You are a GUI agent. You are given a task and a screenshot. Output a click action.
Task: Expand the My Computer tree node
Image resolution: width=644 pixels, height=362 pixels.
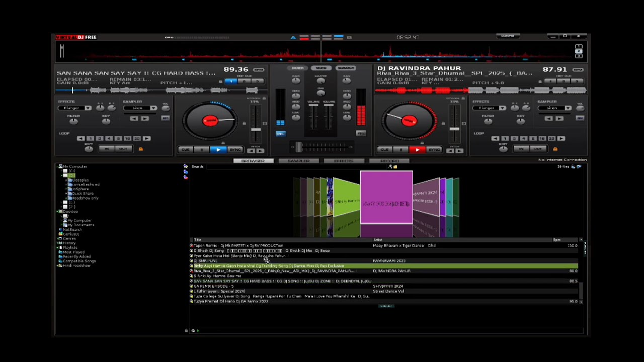(x=57, y=166)
